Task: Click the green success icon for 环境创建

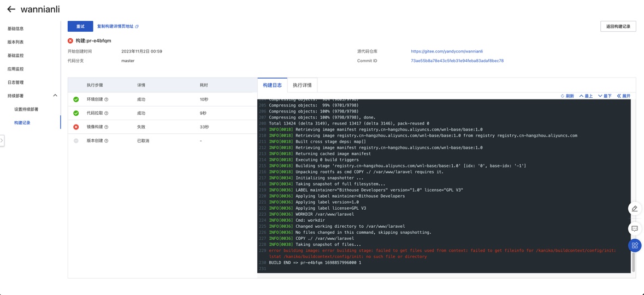Action: click(76, 99)
